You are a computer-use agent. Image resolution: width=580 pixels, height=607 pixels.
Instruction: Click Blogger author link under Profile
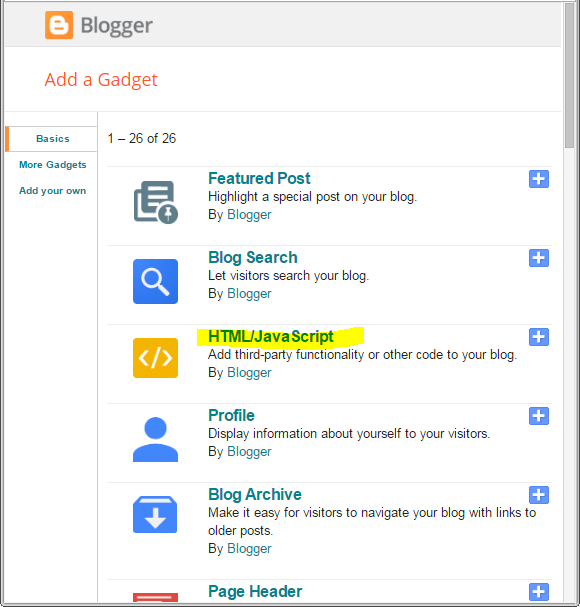pyautogui.click(x=249, y=452)
